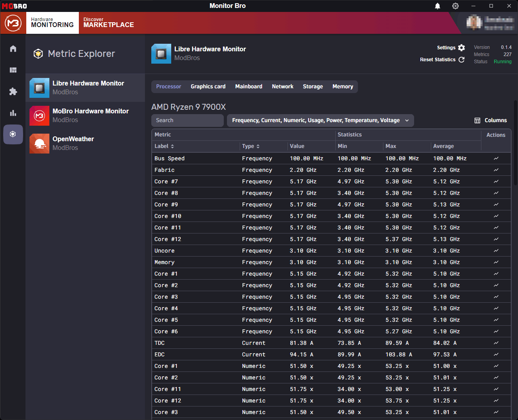The width and height of the screenshot is (518, 420).
Task: Click the TDC max value 89.59 A
Action: [x=397, y=343]
